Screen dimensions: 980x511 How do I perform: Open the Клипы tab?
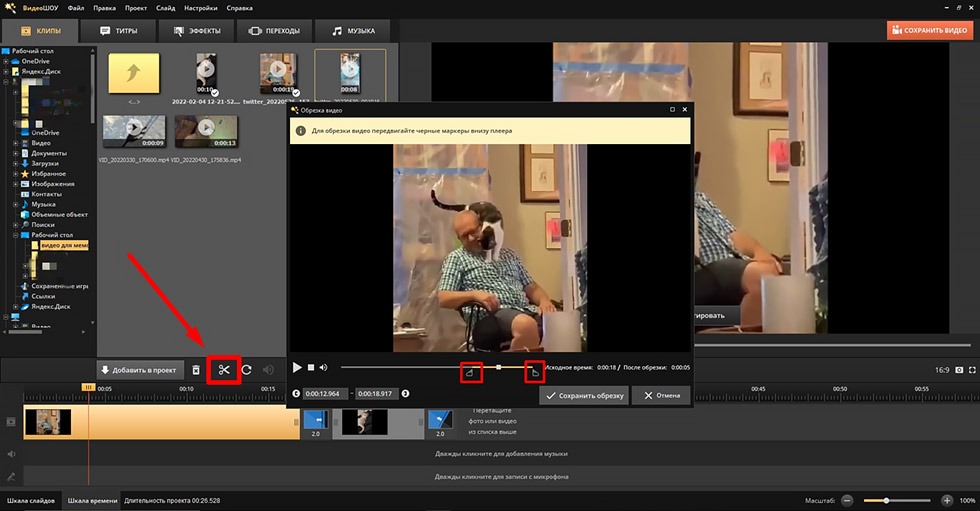pyautogui.click(x=41, y=31)
